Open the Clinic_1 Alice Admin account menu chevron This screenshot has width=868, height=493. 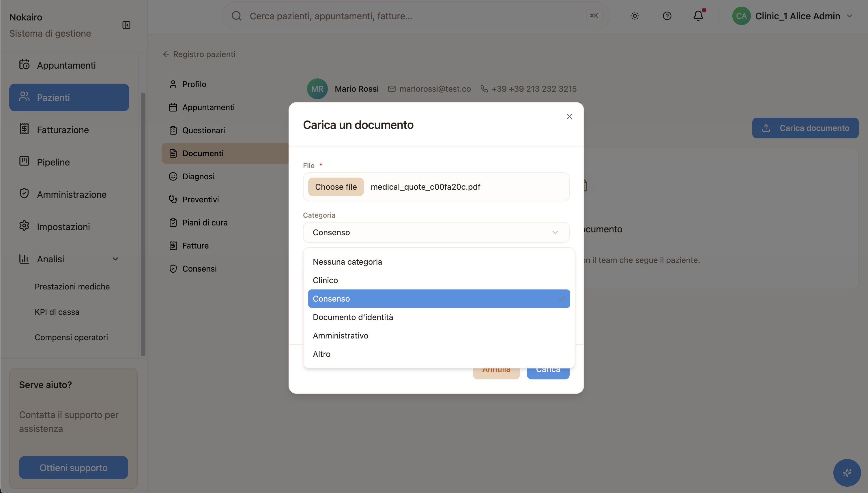[849, 16]
